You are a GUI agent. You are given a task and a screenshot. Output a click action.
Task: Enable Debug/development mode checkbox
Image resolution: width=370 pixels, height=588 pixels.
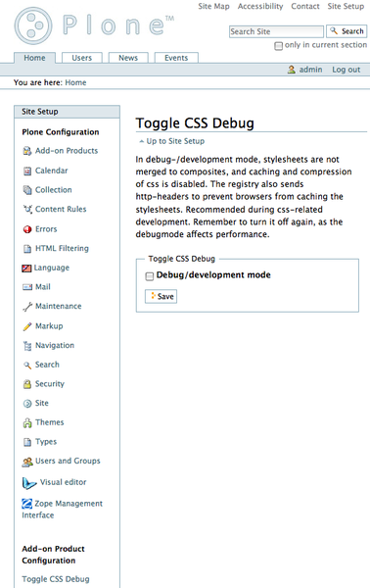(150, 276)
